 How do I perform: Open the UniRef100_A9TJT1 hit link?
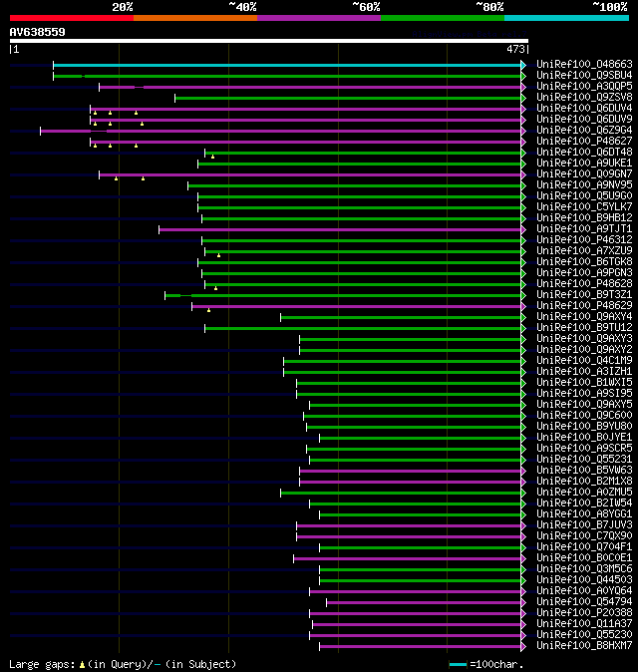(x=584, y=229)
